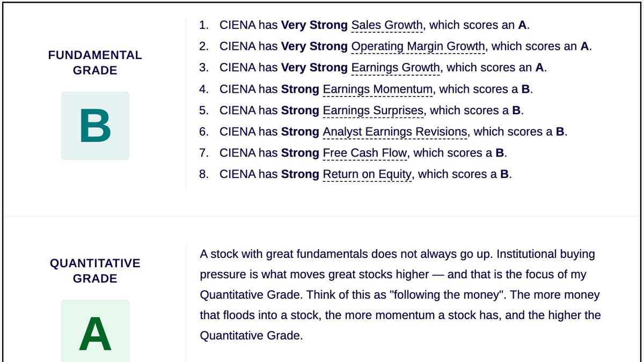Image resolution: width=644 pixels, height=362 pixels.
Task: Open the Earnings Growth underlined term
Action: (396, 68)
